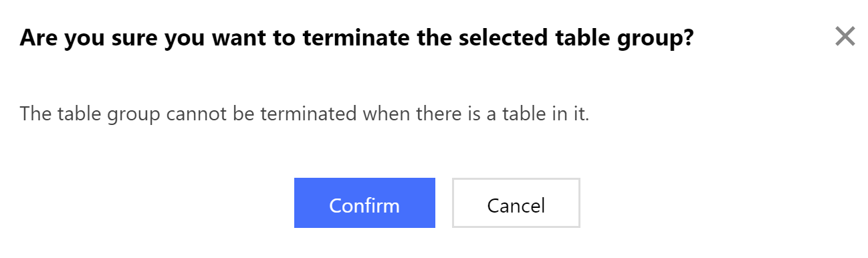This screenshot has height=258, width=868.
Task: Click the dialog title about terminating table group
Action: [x=356, y=37]
